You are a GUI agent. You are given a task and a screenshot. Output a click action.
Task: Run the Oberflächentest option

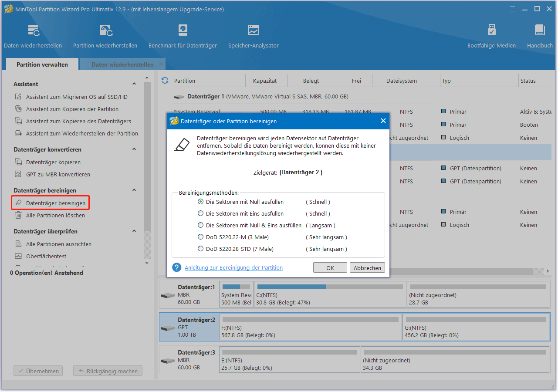[x=46, y=257]
